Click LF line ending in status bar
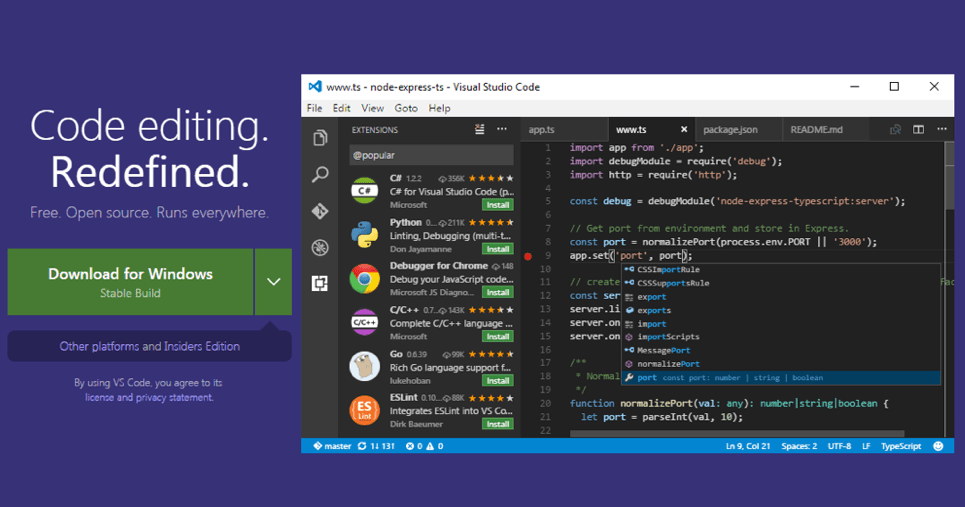 (866, 446)
